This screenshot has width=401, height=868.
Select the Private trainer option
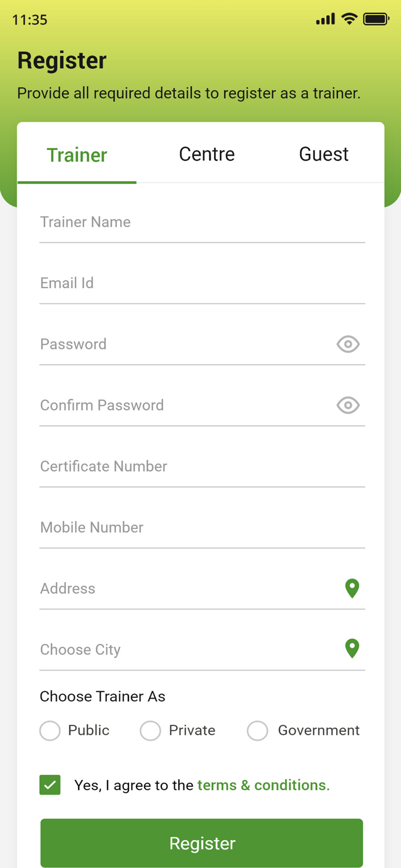pyautogui.click(x=150, y=730)
